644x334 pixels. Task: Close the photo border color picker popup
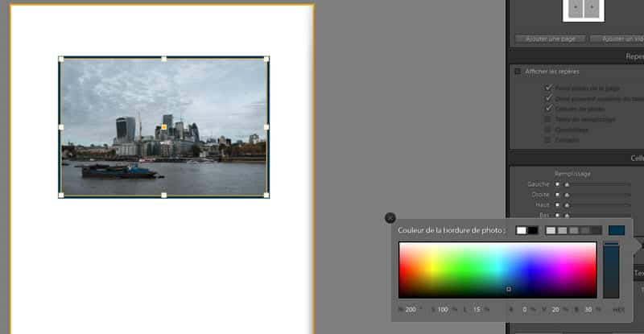pos(390,218)
